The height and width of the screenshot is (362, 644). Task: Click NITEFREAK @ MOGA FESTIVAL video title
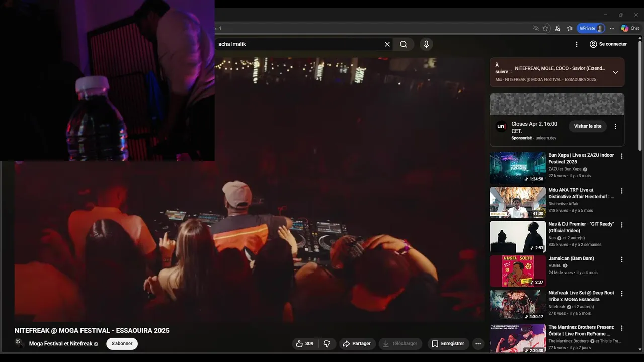[92, 330]
